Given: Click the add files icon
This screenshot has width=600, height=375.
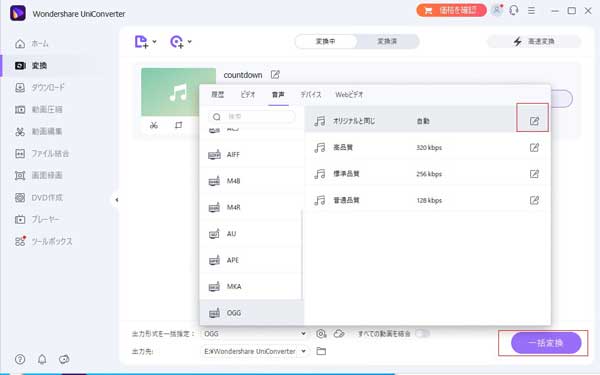Looking at the screenshot, I should click(x=141, y=41).
